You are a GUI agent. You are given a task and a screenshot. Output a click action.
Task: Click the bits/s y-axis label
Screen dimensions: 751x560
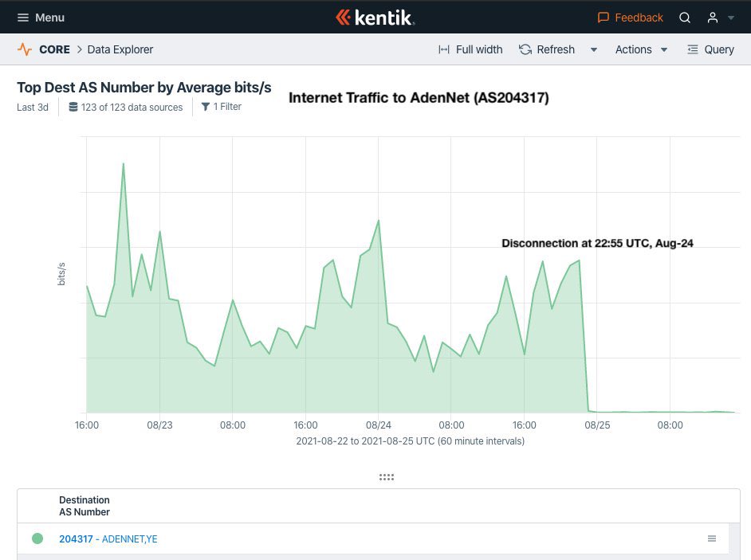pyautogui.click(x=61, y=274)
